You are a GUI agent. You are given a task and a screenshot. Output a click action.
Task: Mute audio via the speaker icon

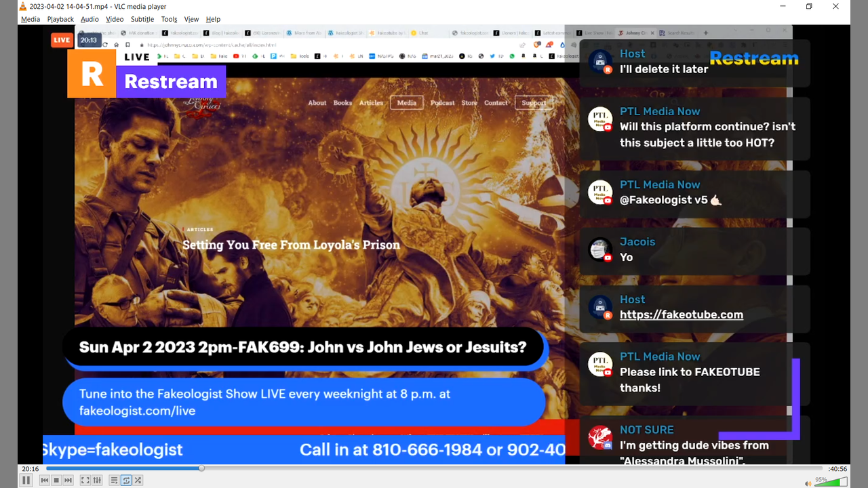pyautogui.click(x=808, y=483)
